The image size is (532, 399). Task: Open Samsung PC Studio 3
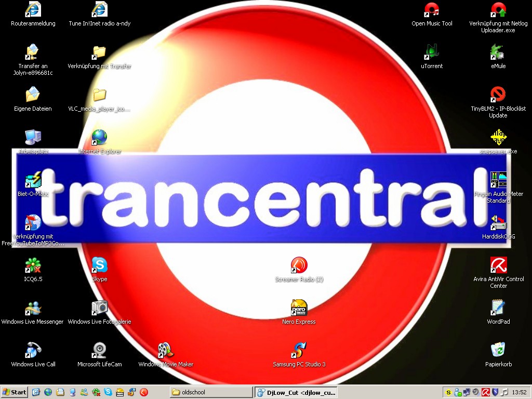pos(299,351)
